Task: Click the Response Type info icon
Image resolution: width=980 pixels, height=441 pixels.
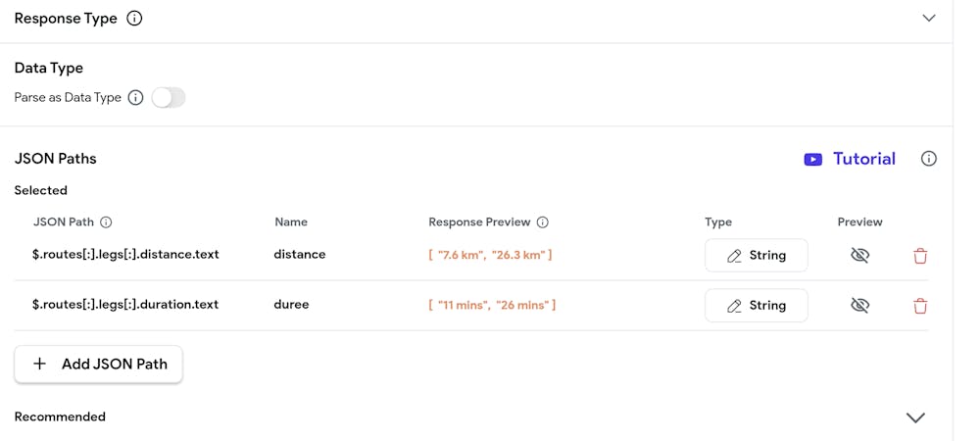Action: click(x=135, y=18)
